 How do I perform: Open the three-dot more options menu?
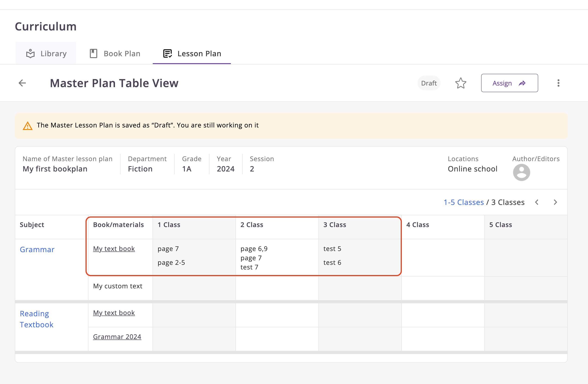coord(558,83)
